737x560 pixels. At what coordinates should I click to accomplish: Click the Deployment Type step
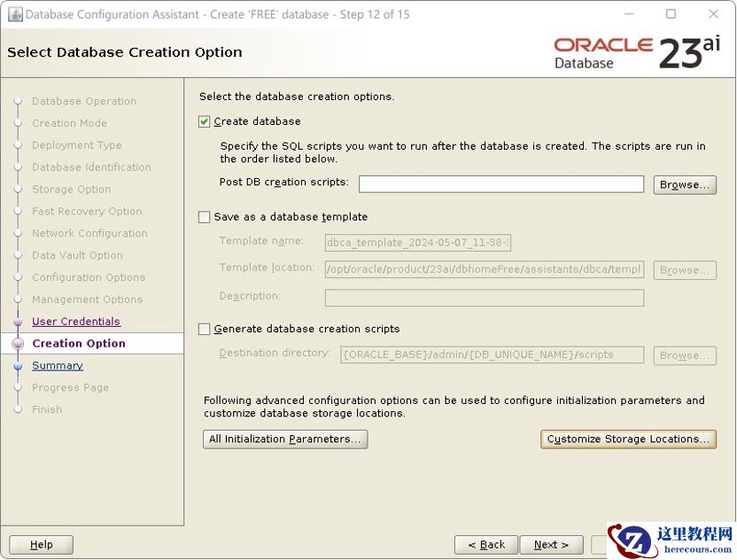click(x=76, y=145)
